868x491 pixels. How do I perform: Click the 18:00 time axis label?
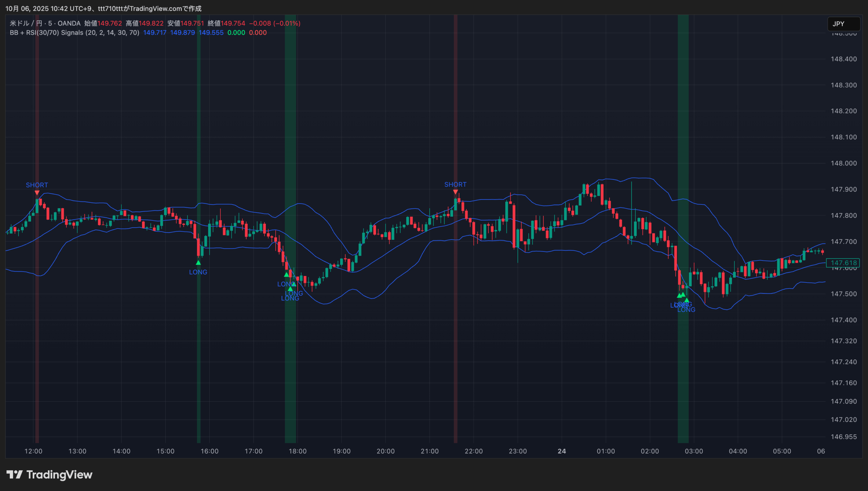click(x=297, y=451)
